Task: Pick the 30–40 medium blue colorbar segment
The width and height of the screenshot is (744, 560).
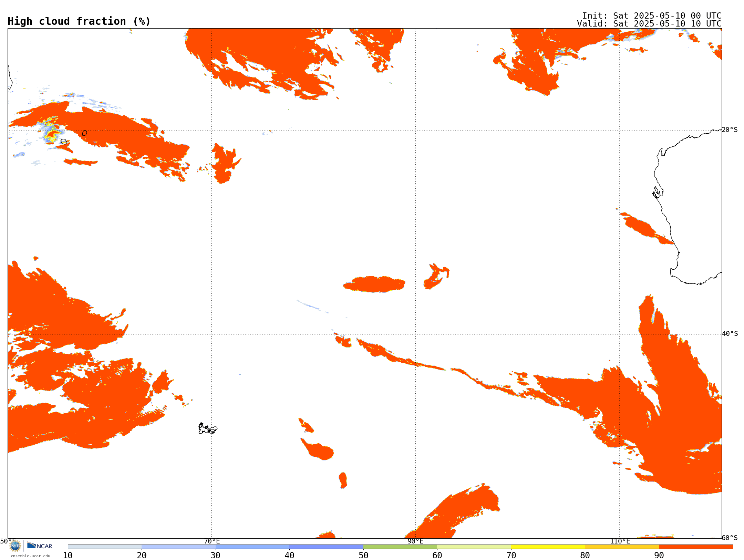Action: [x=252, y=547]
